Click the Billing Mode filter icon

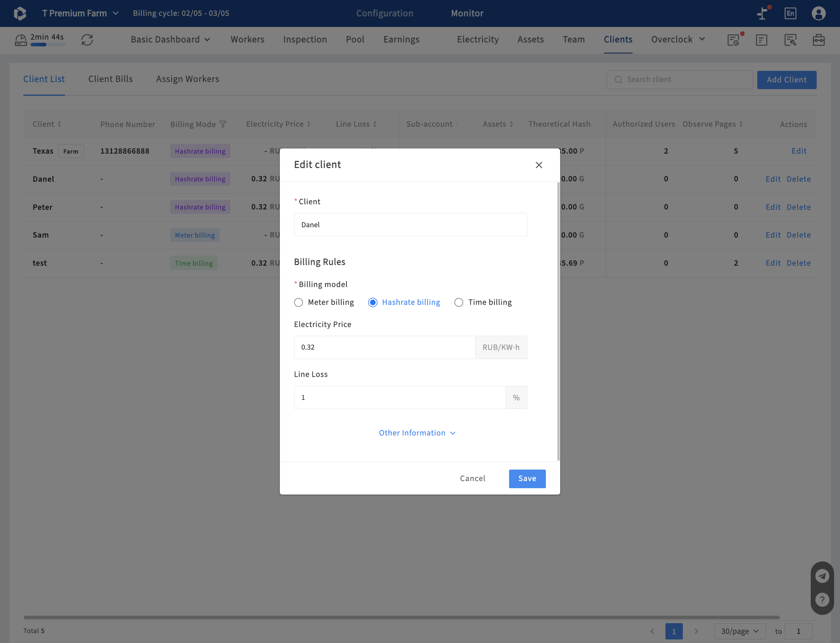tap(223, 124)
